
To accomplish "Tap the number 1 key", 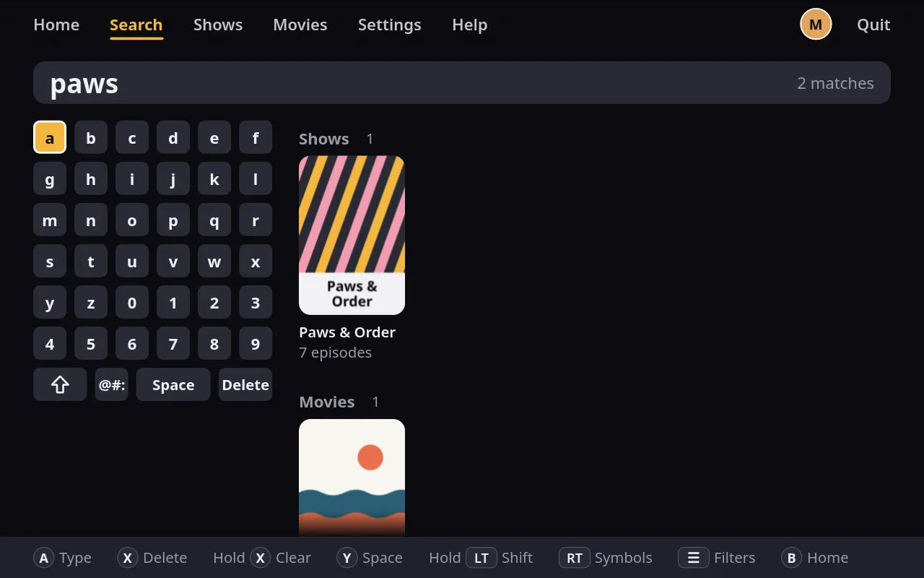I will (x=173, y=302).
